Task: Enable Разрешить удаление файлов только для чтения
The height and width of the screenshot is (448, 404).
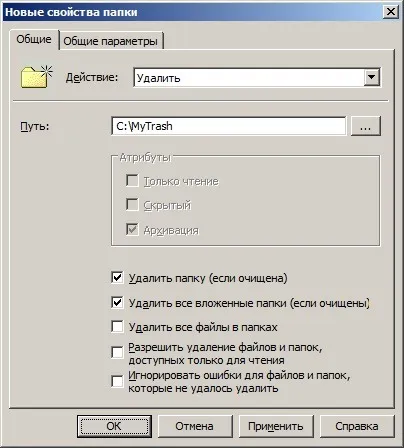Action: coord(117,353)
